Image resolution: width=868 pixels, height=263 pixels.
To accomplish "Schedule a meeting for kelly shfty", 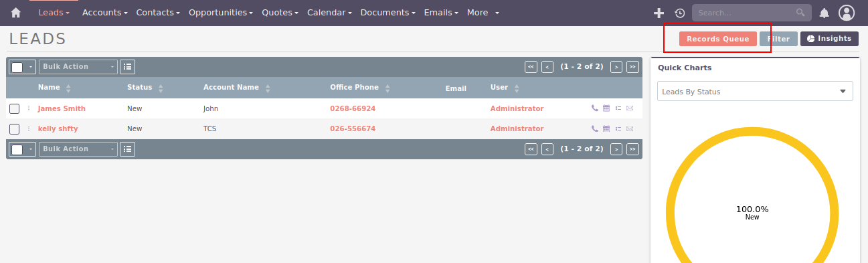I will pos(606,128).
